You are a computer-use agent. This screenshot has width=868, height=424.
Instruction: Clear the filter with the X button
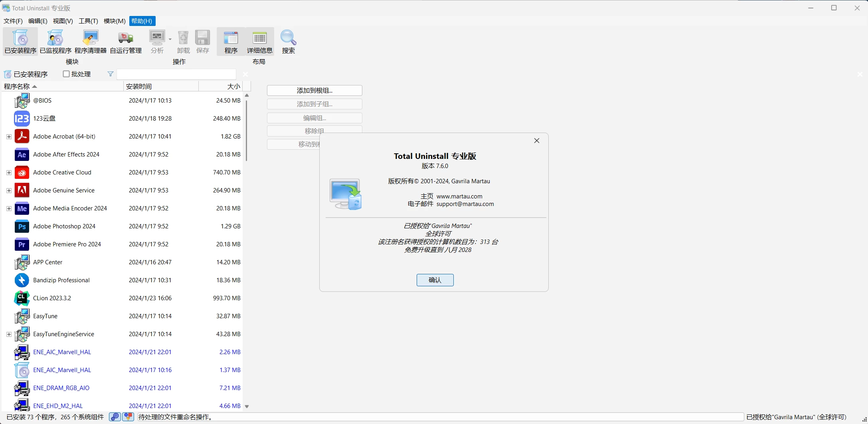[245, 74]
